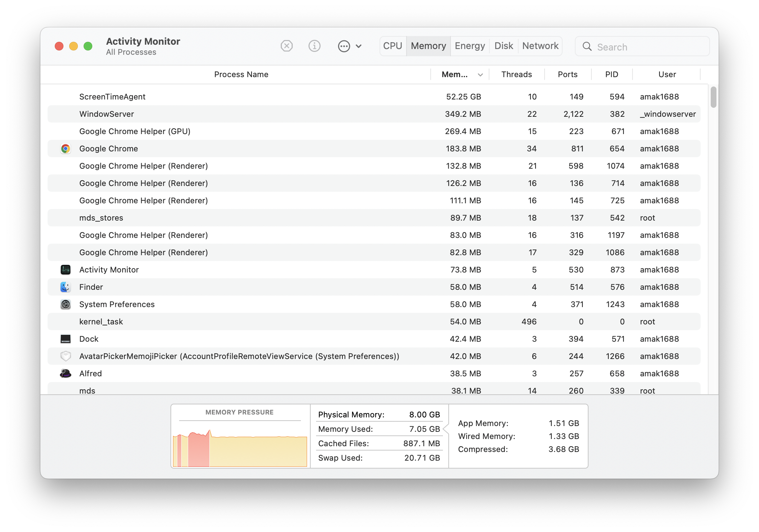Select the Activity Monitor process name
The width and height of the screenshot is (759, 532).
tap(109, 270)
